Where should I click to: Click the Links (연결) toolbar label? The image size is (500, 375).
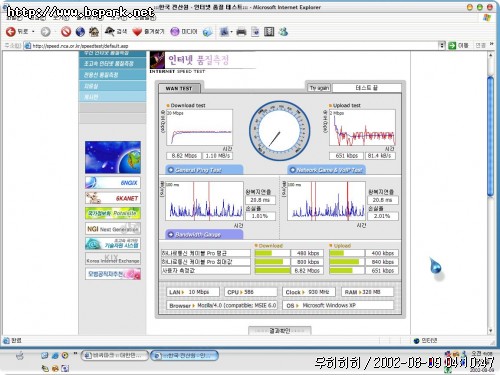[x=480, y=46]
